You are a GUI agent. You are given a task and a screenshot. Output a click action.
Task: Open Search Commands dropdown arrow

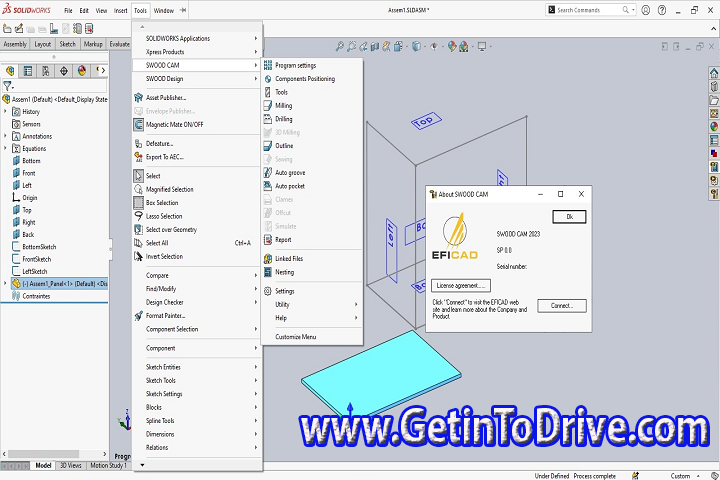(x=633, y=10)
